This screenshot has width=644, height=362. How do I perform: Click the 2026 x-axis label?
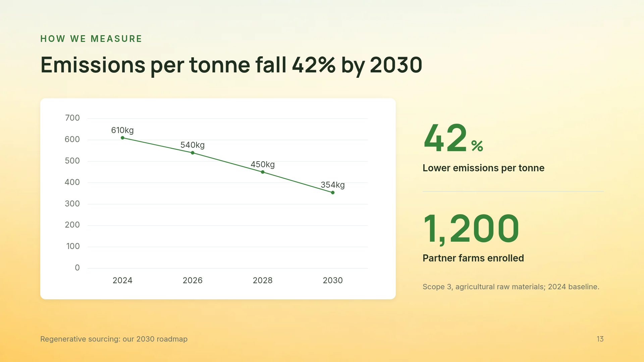coord(193,280)
